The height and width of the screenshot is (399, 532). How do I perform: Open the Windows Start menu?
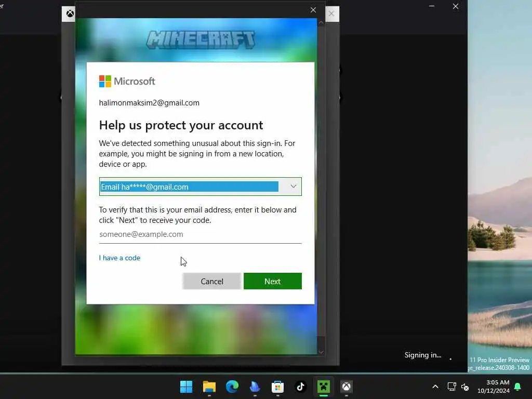click(x=186, y=387)
